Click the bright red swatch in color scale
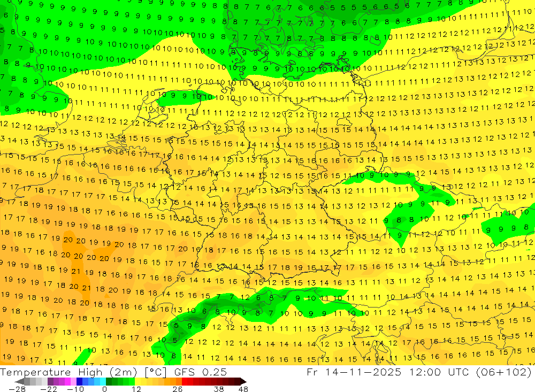Viewport: 535px width, 392px height. coord(185,381)
